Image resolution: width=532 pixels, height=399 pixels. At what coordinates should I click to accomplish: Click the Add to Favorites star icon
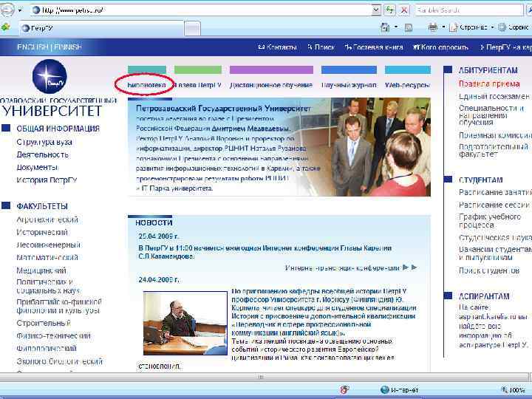(x=5, y=27)
